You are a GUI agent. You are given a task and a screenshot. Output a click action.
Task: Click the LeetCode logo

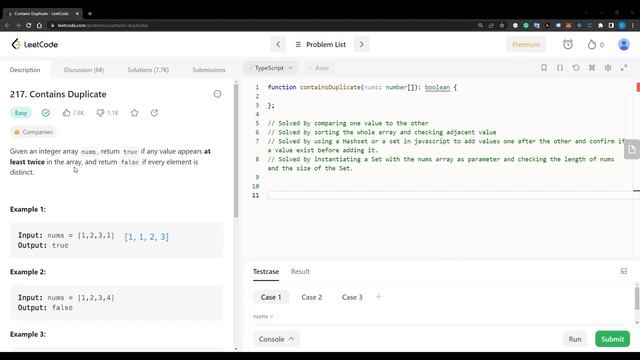pos(35,44)
